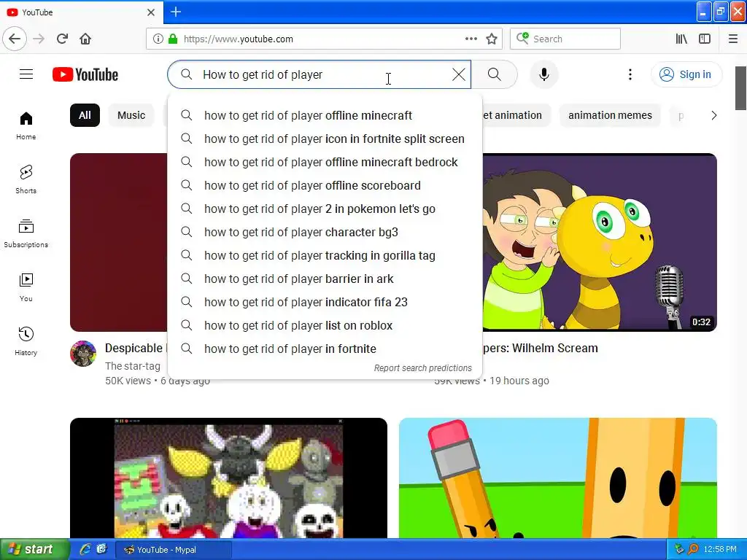The image size is (747, 560).
Task: Click the Wilhelm Scream video title
Action: [541, 348]
